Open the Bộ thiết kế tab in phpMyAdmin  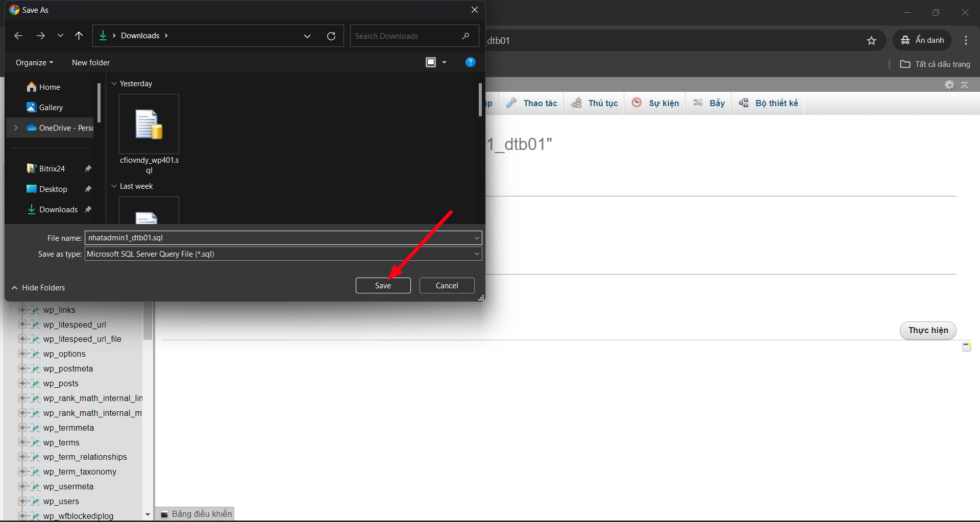[x=768, y=103]
